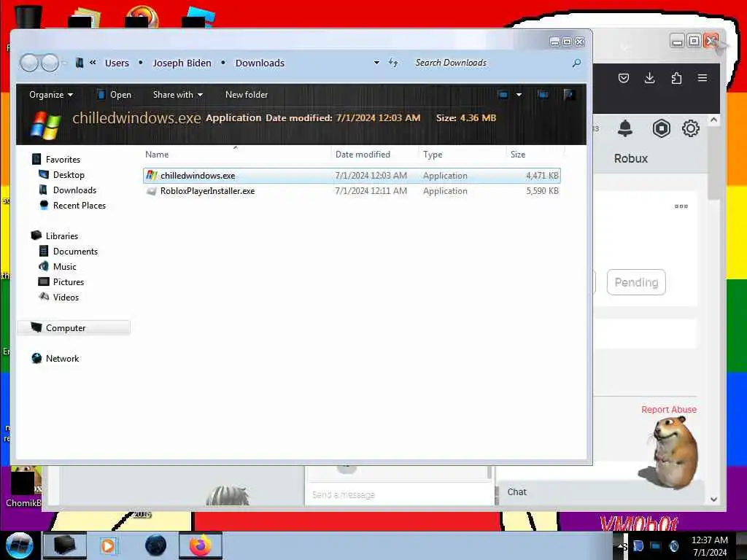Click the Open toolbar button
Viewport: 747px width, 560px height.
point(114,95)
